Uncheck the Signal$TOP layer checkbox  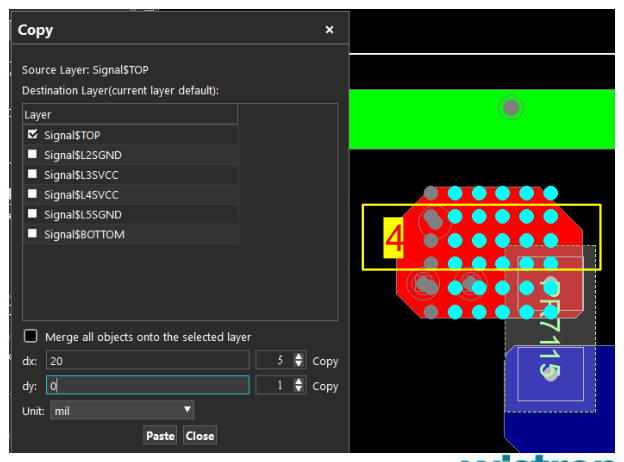click(x=33, y=135)
